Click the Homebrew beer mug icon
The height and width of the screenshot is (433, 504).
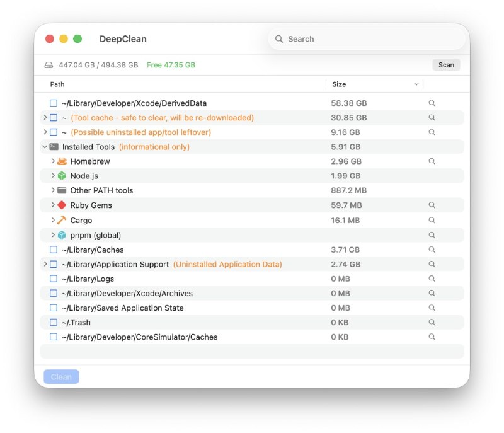(62, 161)
